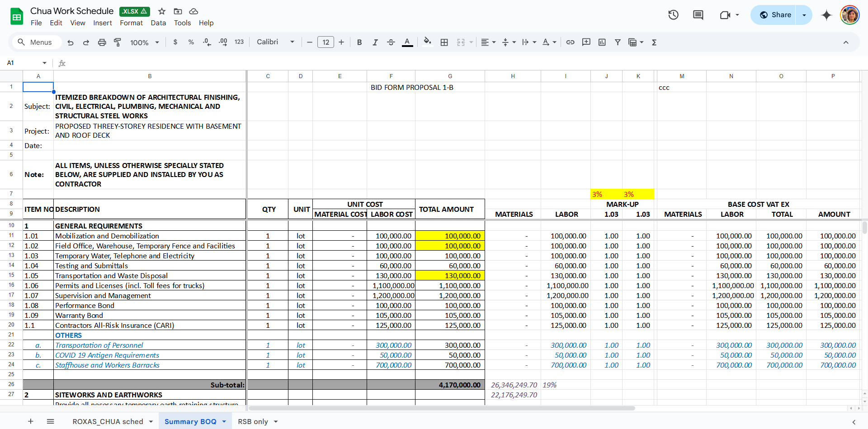Open the Google account avatar

(x=850, y=15)
